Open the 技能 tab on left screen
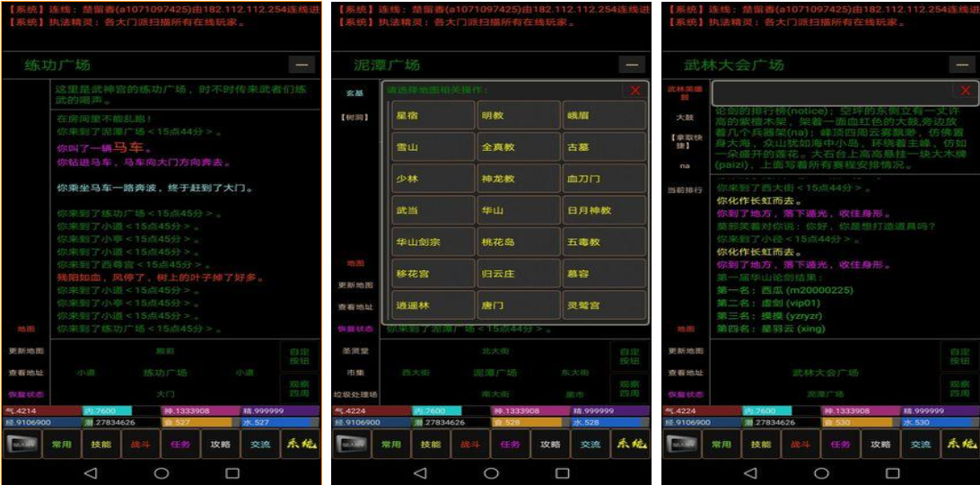The width and height of the screenshot is (980, 485). click(x=101, y=444)
